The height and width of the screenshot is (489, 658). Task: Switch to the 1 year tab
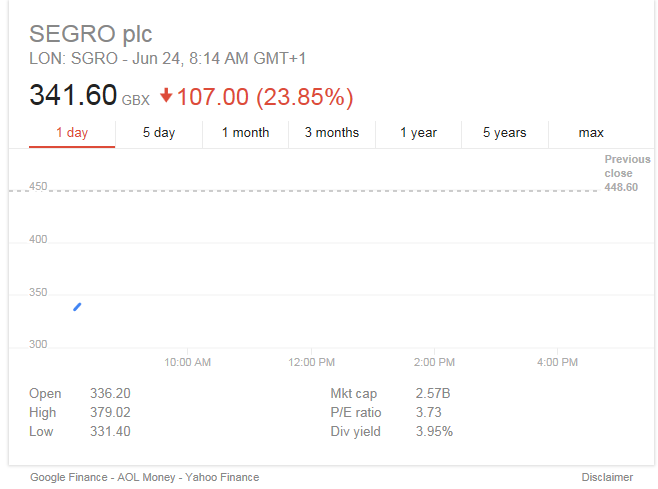[x=418, y=133]
